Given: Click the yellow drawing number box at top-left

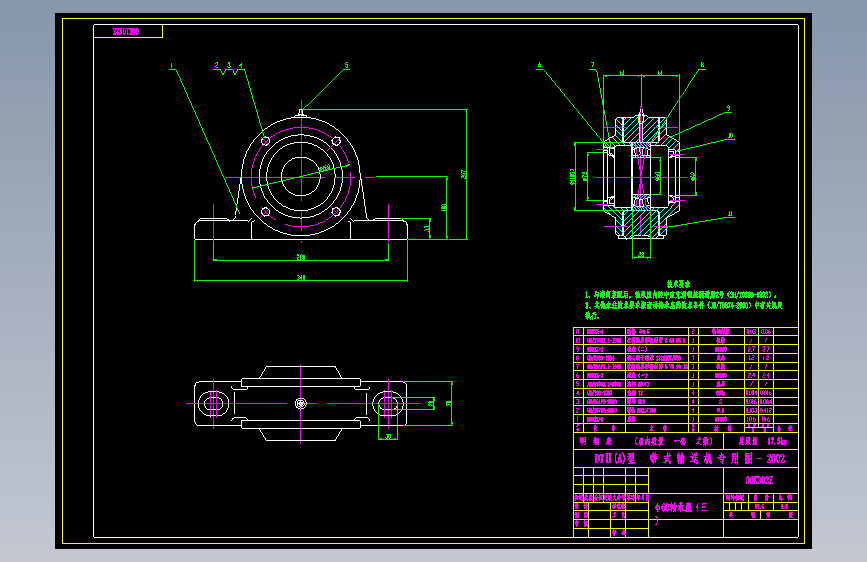Looking at the screenshot, I should [x=128, y=32].
